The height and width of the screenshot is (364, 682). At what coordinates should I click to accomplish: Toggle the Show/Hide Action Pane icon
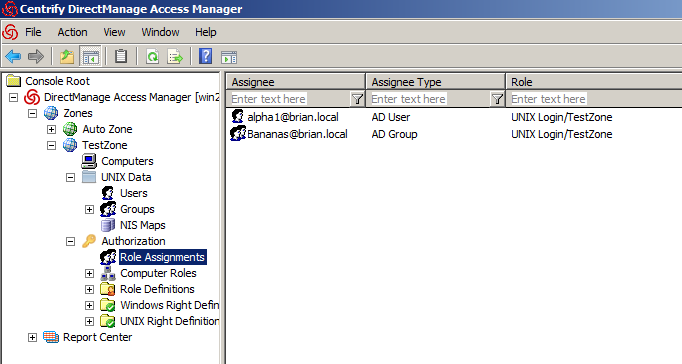229,57
